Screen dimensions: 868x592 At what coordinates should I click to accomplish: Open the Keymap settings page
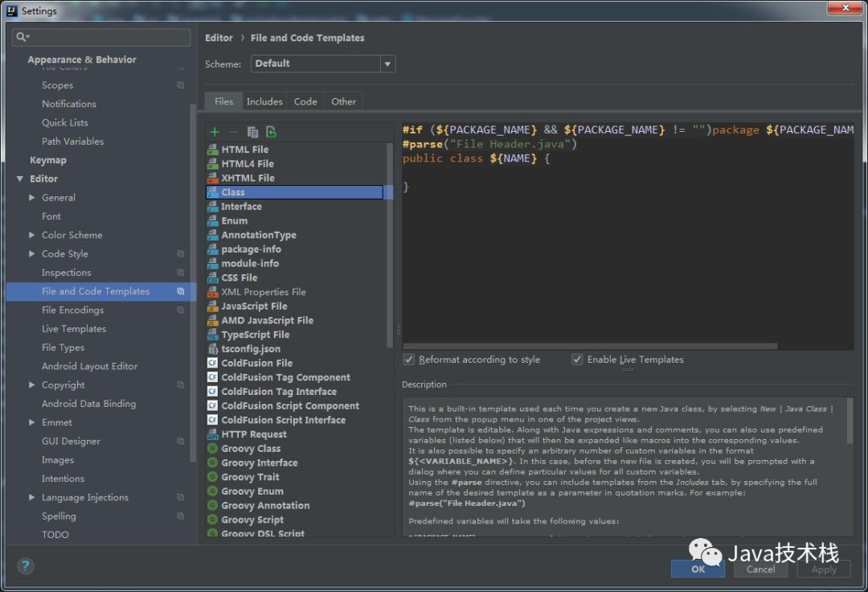tap(48, 160)
